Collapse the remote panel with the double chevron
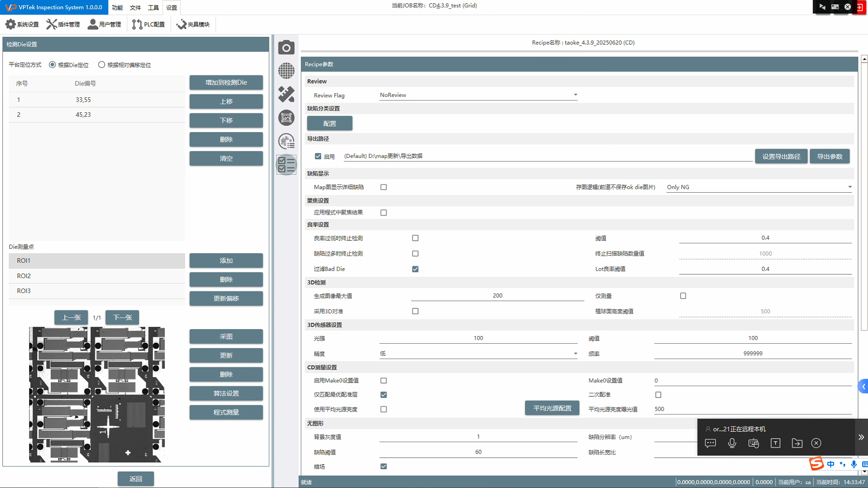The height and width of the screenshot is (488, 868). coord(861,437)
